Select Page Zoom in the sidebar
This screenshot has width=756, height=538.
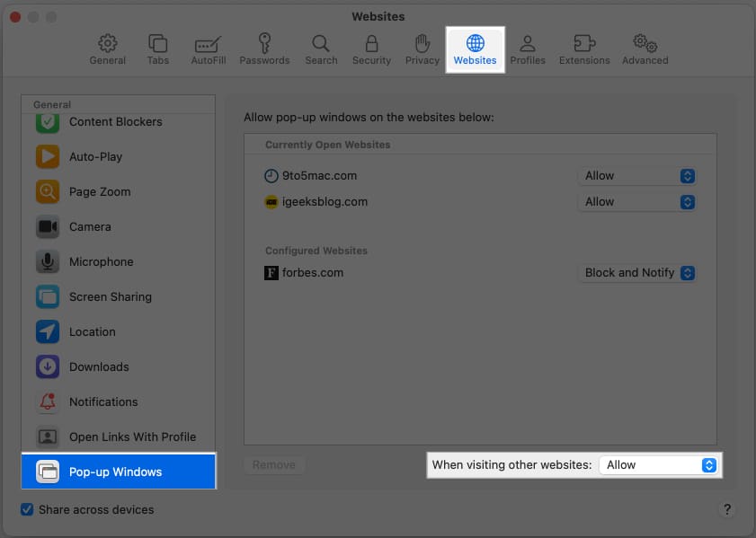point(119,191)
